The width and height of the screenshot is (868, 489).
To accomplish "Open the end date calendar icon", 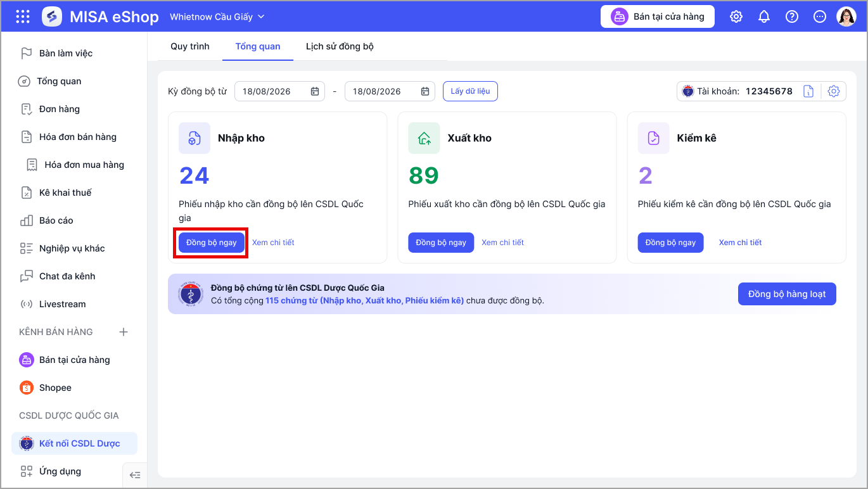I will 425,91.
